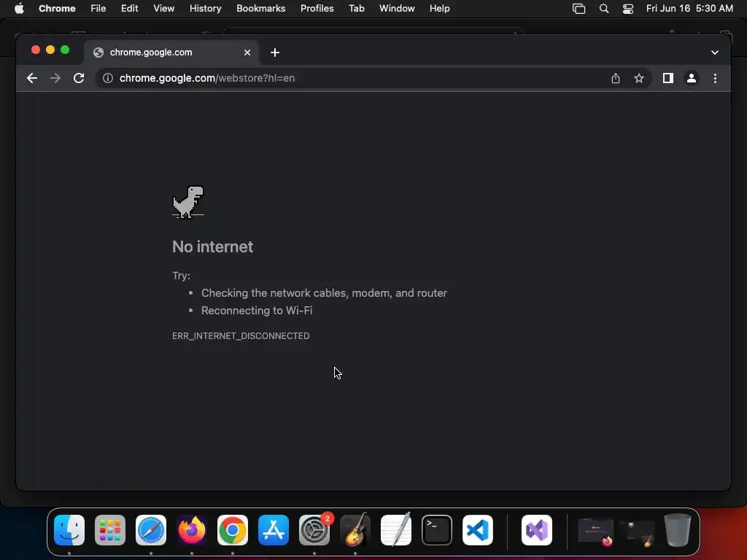Click the ERR_INTERNET_DISCONNECTED error code text
The image size is (747, 560).
(x=241, y=335)
